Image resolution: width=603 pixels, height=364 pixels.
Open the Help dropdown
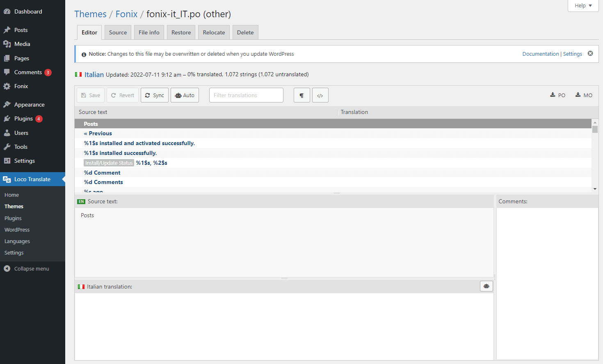coord(583,6)
